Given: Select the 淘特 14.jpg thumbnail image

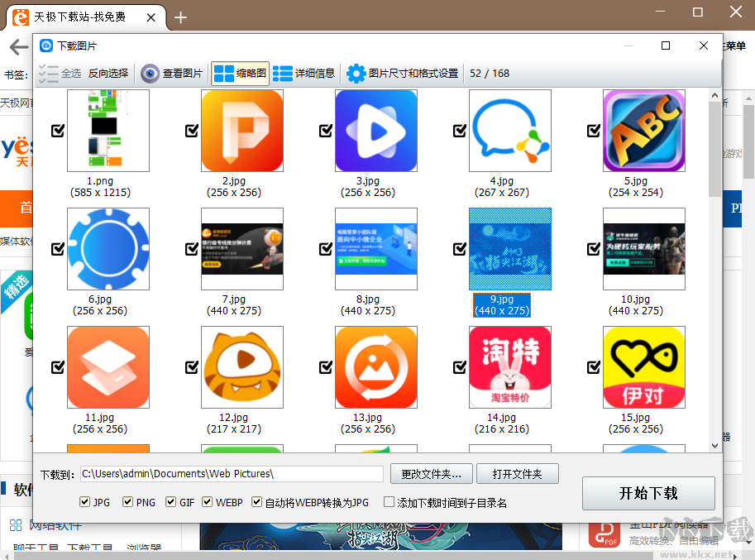Looking at the screenshot, I should [x=510, y=367].
